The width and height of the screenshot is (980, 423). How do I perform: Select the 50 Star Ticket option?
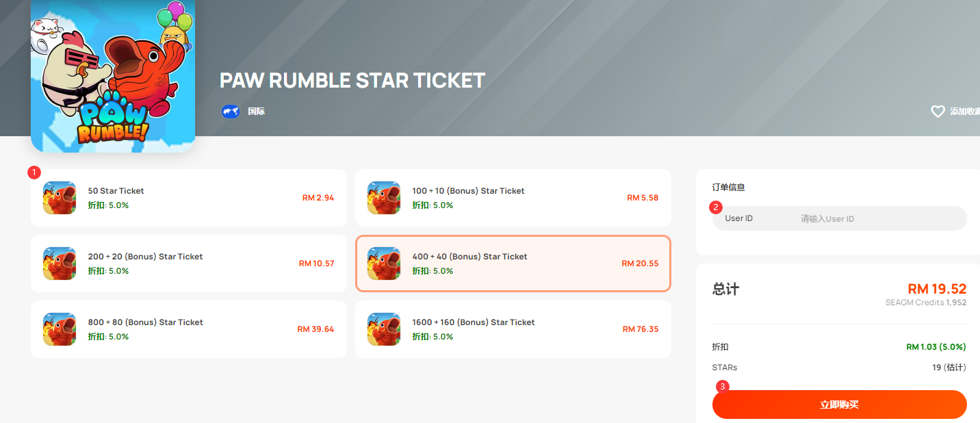pos(189,198)
